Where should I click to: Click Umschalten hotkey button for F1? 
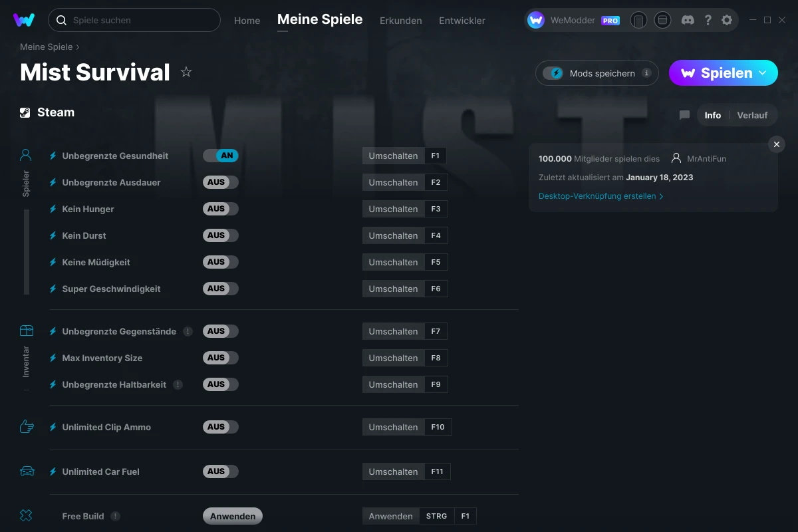point(394,156)
